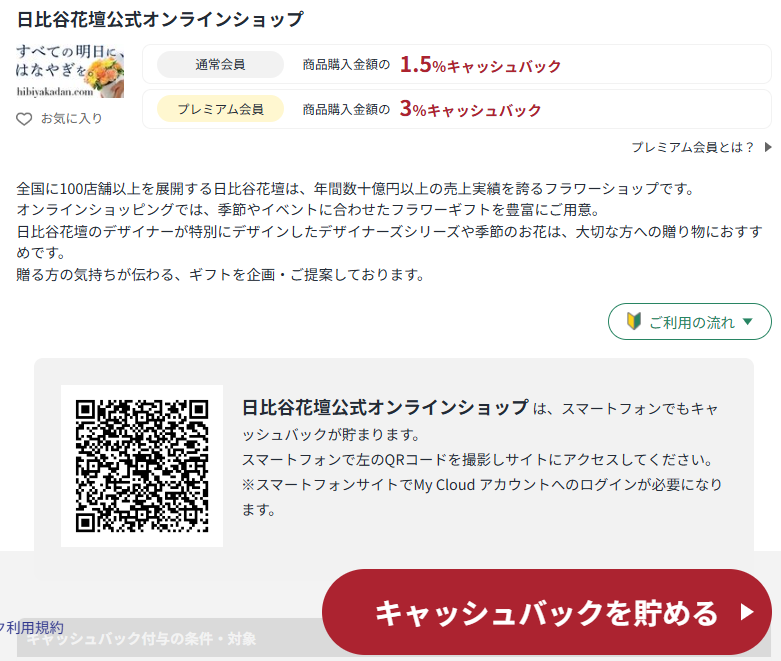Screen dimensions: 781x661
Task: Expand the ご利用の流れ dropdown
Action: 690,322
